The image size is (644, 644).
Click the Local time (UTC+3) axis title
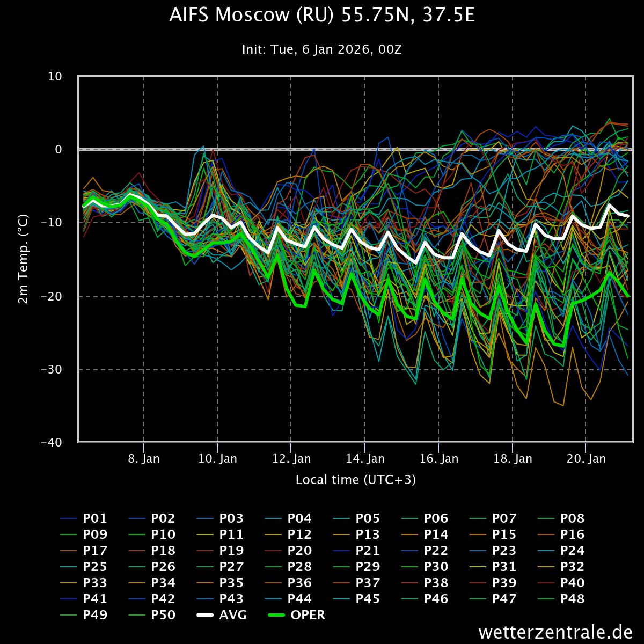[355, 479]
